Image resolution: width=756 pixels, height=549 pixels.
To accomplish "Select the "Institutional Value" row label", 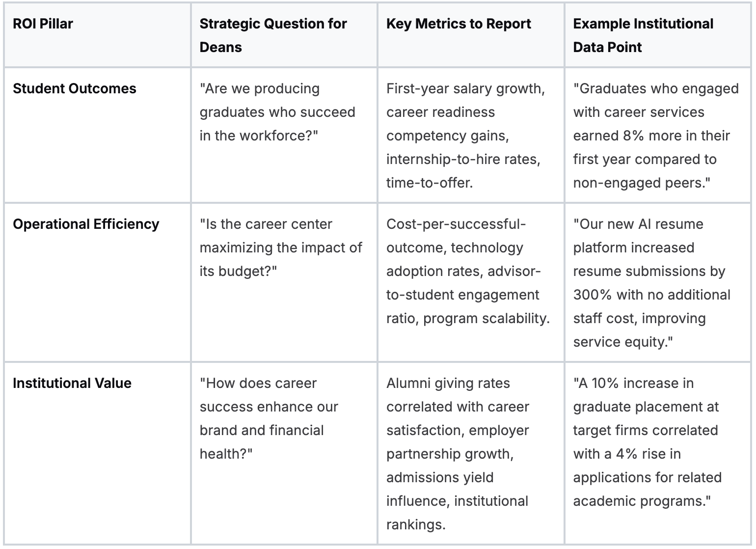I will (x=72, y=383).
